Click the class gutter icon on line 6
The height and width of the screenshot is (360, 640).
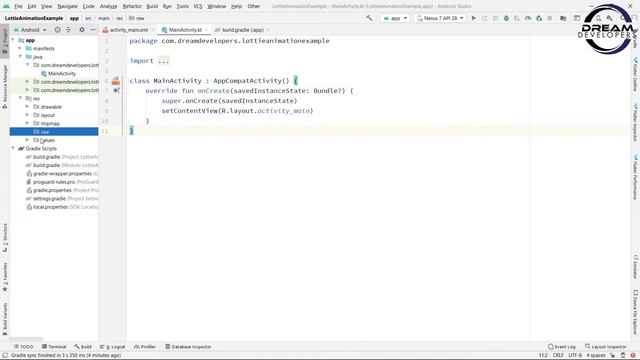click(116, 81)
